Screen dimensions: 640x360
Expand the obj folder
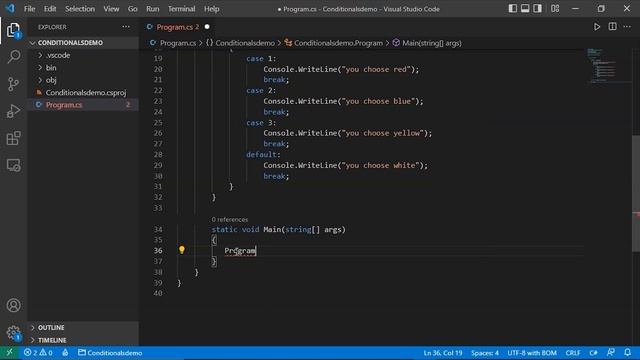83,80
